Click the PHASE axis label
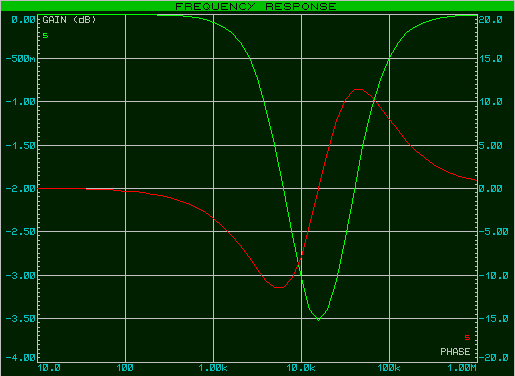Screen dimensions: 515x376 point(455,352)
